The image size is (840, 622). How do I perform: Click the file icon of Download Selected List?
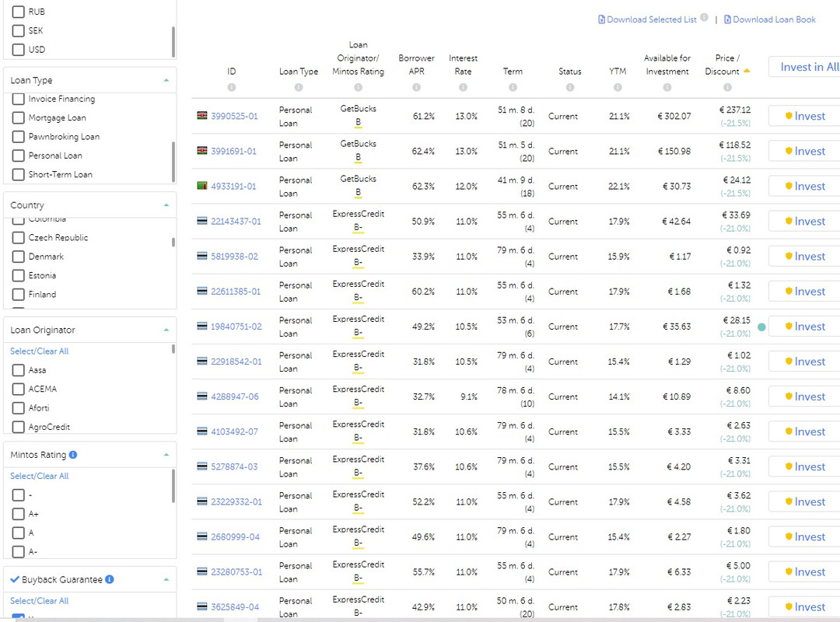(601, 19)
